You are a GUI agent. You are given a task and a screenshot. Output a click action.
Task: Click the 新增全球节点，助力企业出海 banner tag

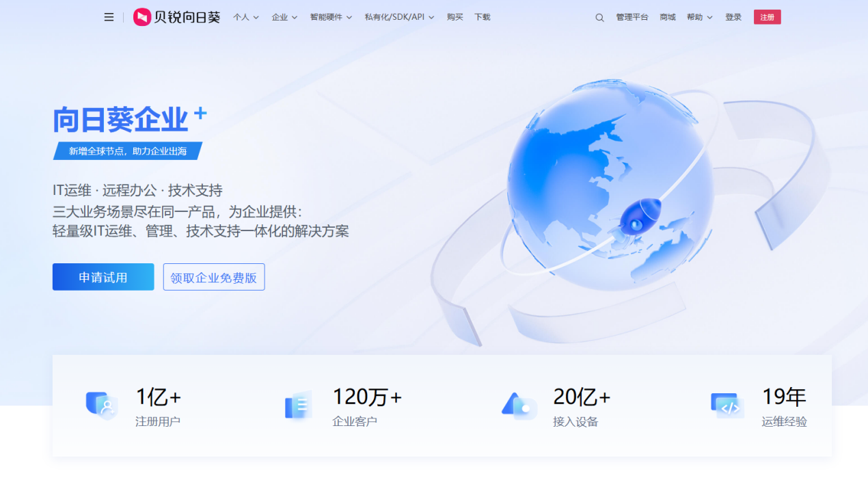128,151
